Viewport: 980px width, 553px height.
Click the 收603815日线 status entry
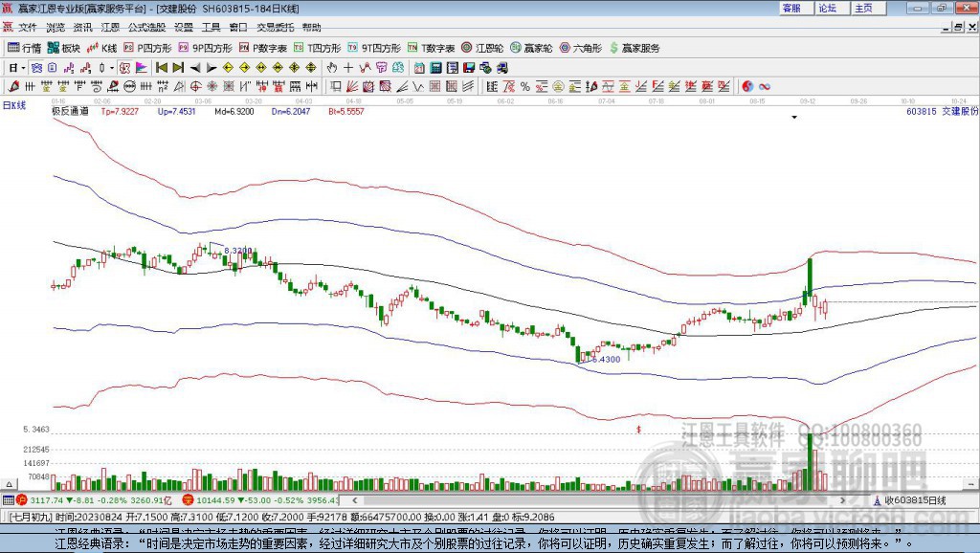tap(915, 499)
